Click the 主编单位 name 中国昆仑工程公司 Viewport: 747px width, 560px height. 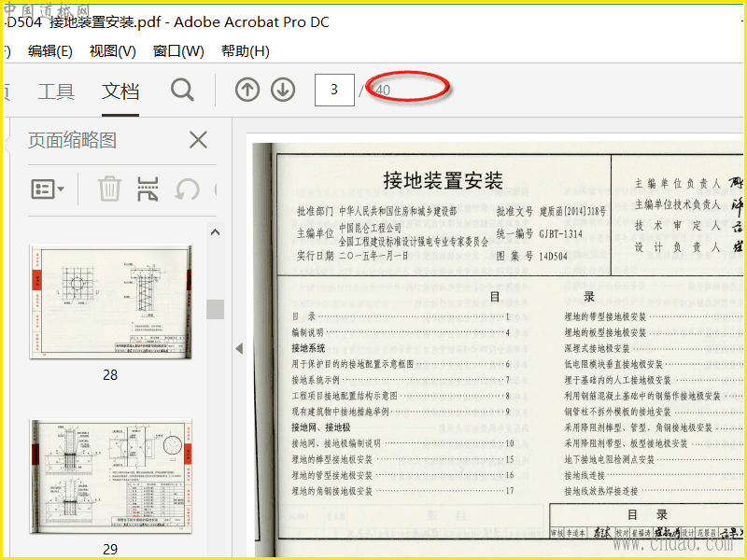[370, 228]
